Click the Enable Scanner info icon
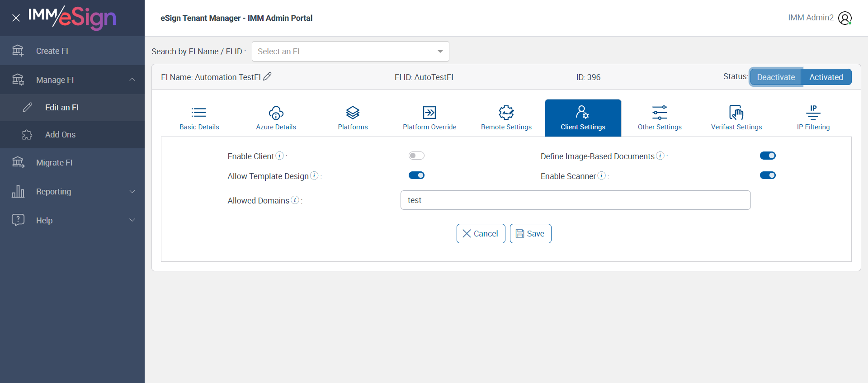Screen dimensions: 868x383 (x=602, y=175)
